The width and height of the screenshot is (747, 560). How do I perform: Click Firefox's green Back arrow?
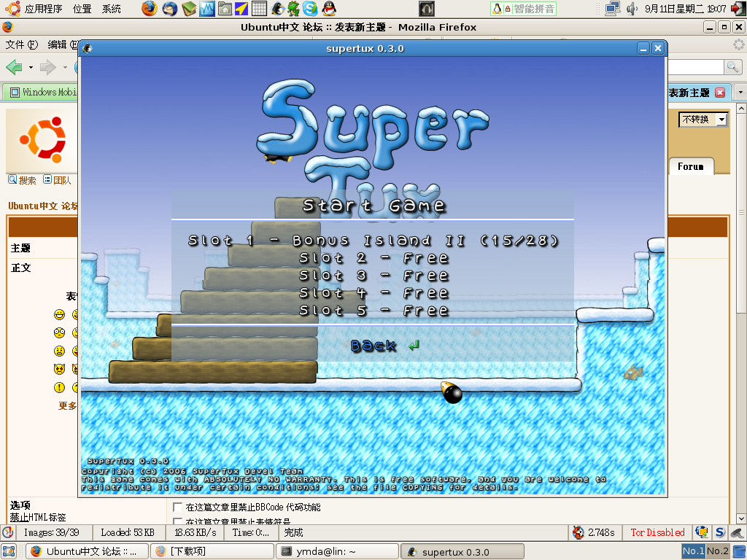[x=15, y=67]
